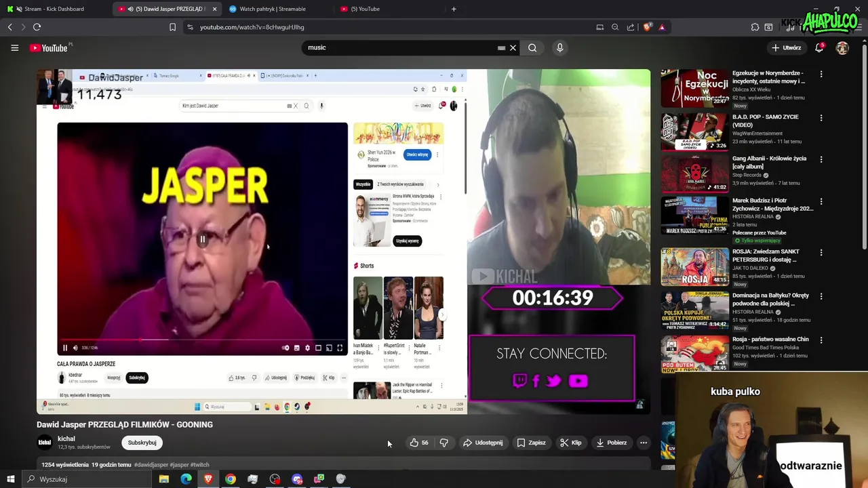Open Gang Albanii Królowie życia thumbnail

pyautogui.click(x=695, y=174)
